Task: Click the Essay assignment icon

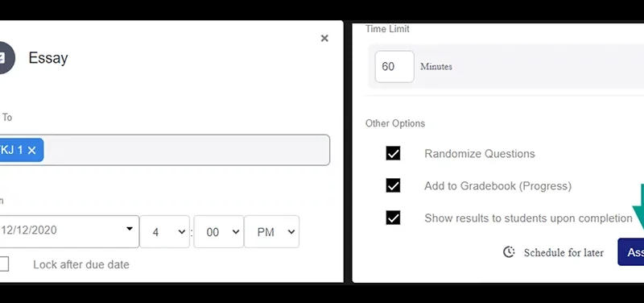Action: tap(6, 58)
